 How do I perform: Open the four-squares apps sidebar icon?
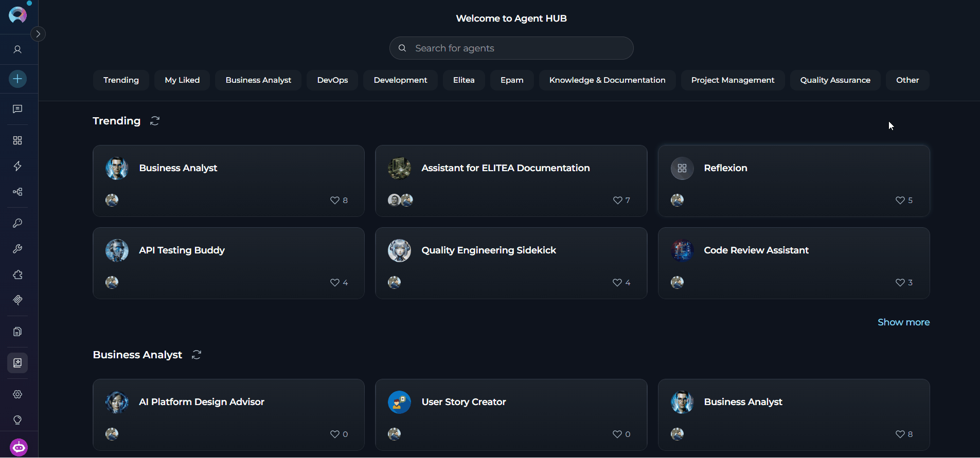click(17, 140)
